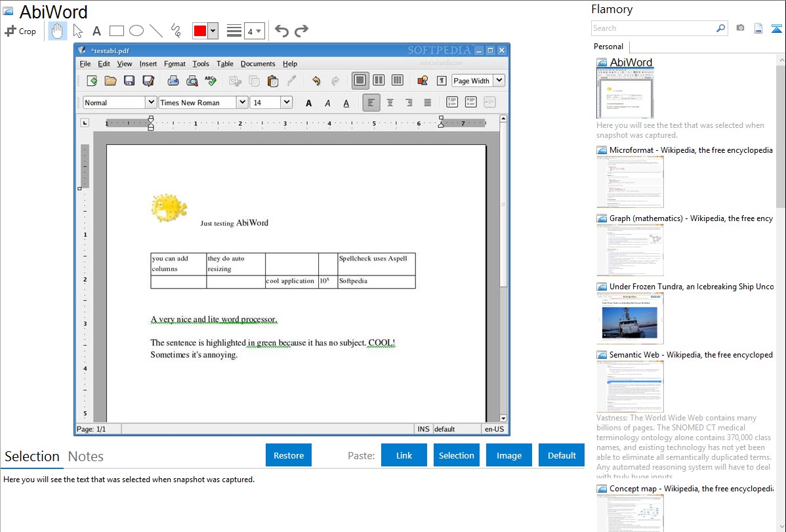The image size is (786, 532).
Task: Open the Microformat Wikipedia snapshot thumbnail
Action: (630, 182)
